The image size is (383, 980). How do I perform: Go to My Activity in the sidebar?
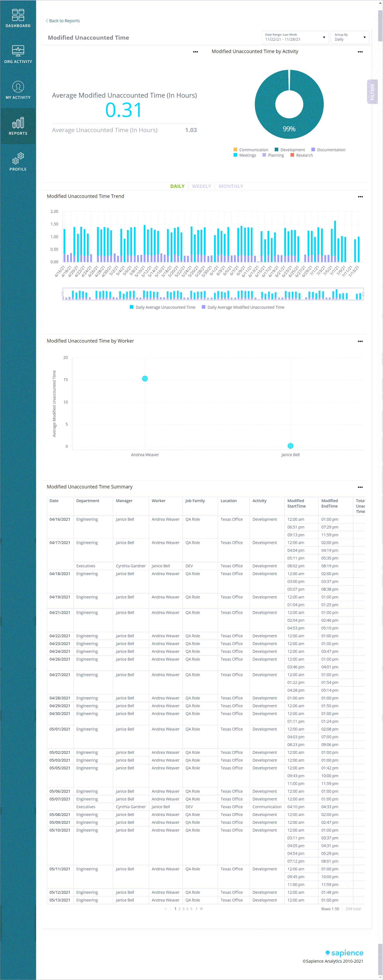(18, 90)
